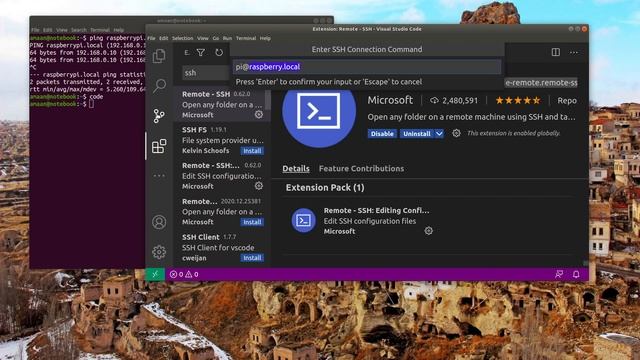Viewport: 640px width, 360px height.
Task: Open the Source Control view
Action: point(159,116)
